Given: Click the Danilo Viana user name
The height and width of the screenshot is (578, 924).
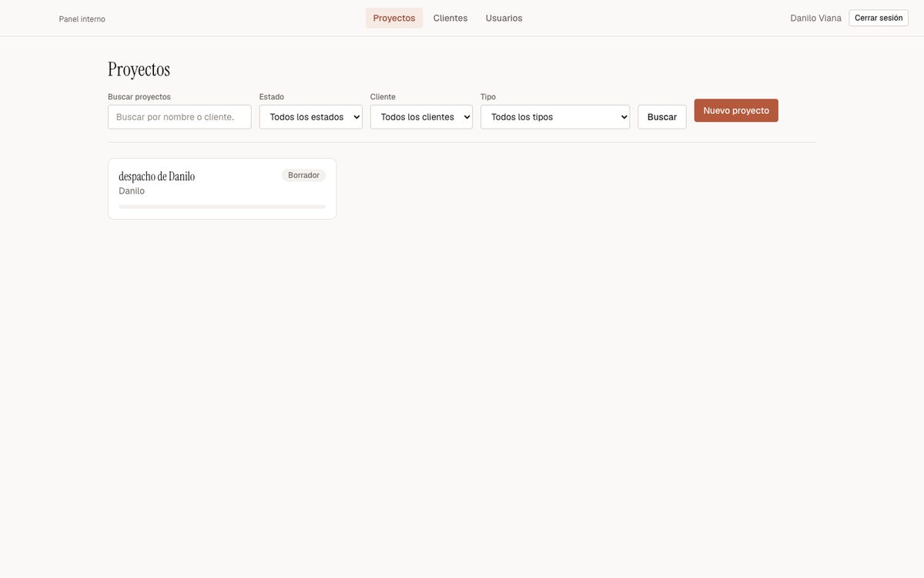Looking at the screenshot, I should tap(815, 18).
